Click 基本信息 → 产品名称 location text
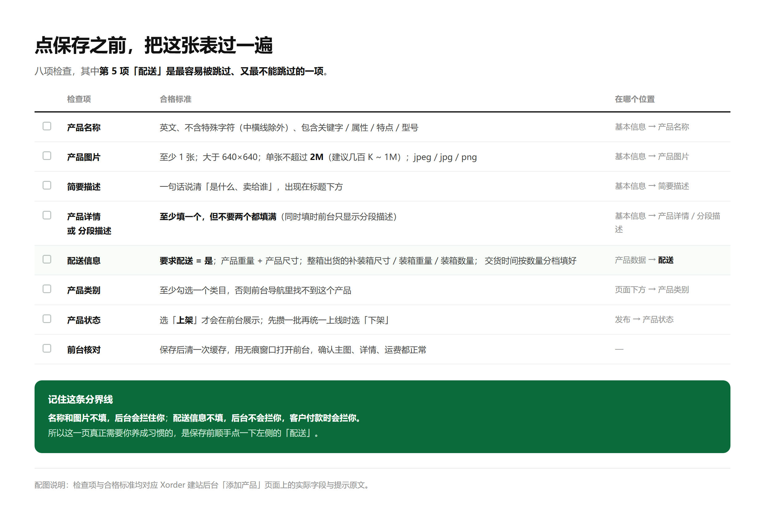Image resolution: width=765 pixels, height=532 pixels. click(x=652, y=127)
